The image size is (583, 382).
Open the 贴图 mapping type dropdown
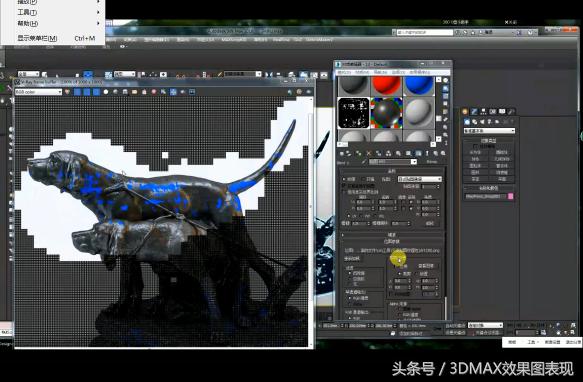tap(420, 179)
